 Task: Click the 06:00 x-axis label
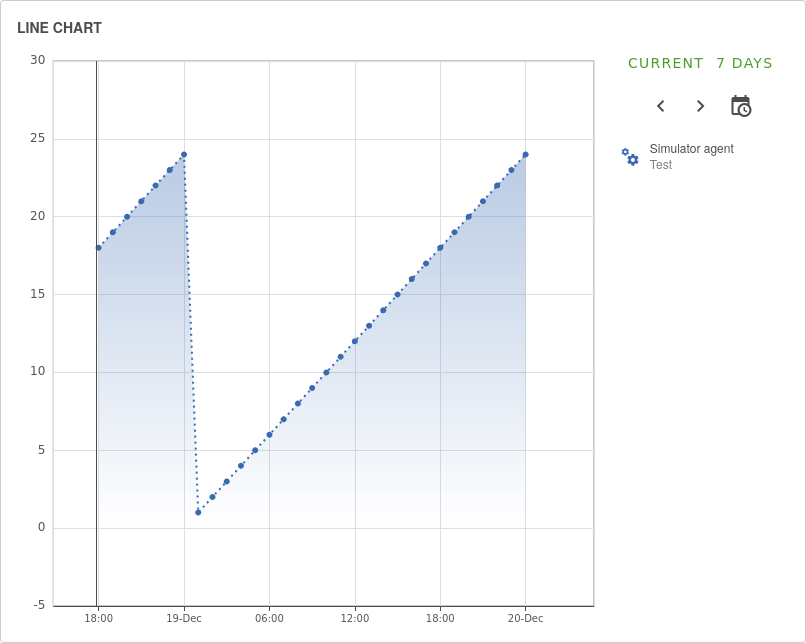point(269,618)
